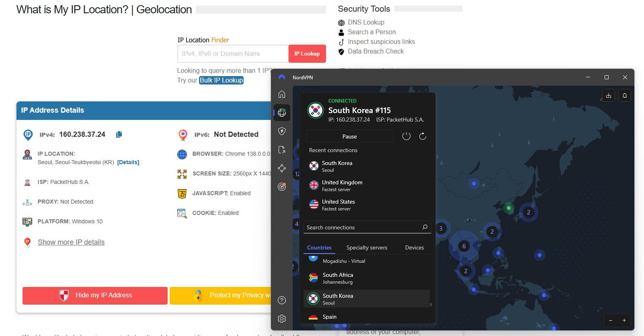Viewport: 644px width, 336px height.
Task: Click the IPv4 value 160.238.37.24
Action: pyautogui.click(x=82, y=134)
